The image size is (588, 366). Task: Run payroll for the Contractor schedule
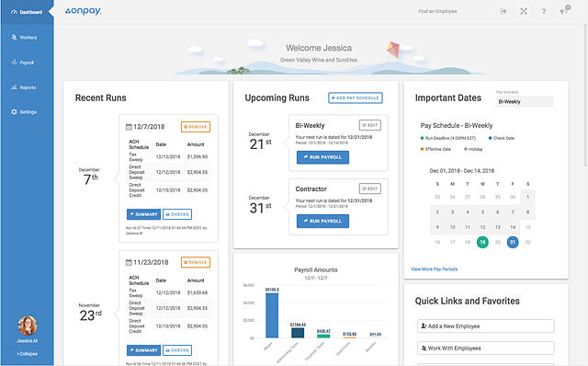tap(322, 221)
